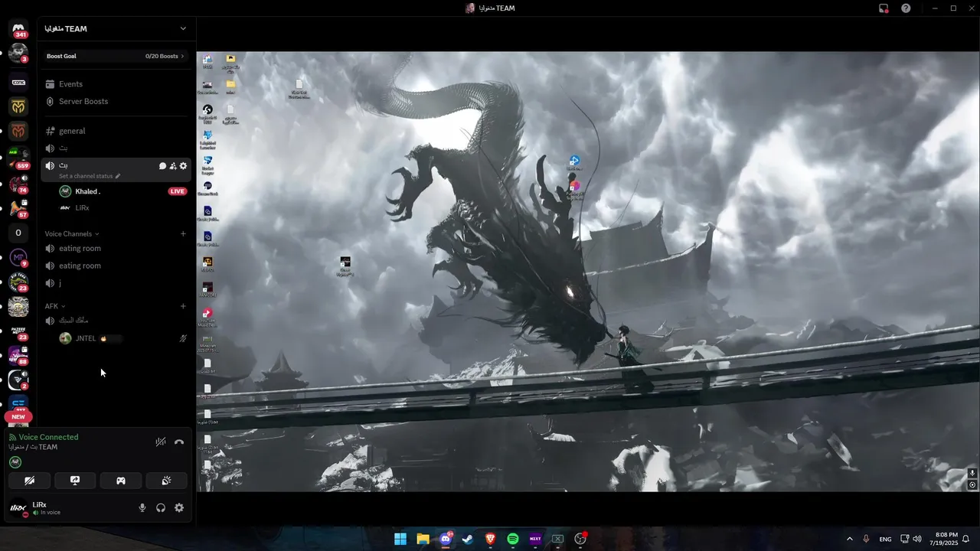Click the shared screen stream view
The height and width of the screenshot is (551, 980).
(x=588, y=271)
